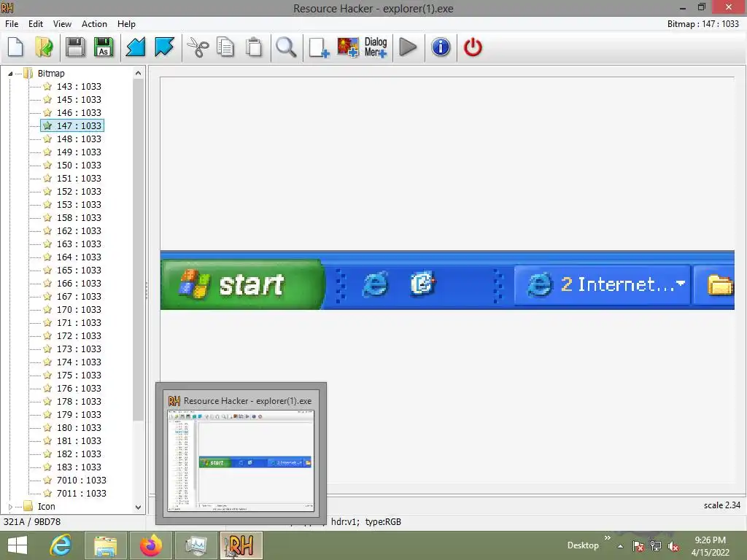Select bitmap resource 183 : 1033
This screenshot has height=560, width=747.
(79, 467)
